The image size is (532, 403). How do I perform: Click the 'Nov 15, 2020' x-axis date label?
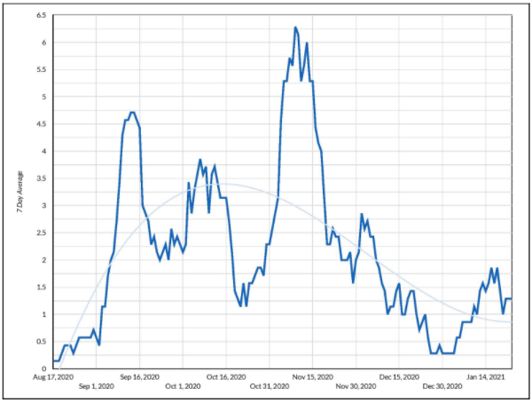312,377
